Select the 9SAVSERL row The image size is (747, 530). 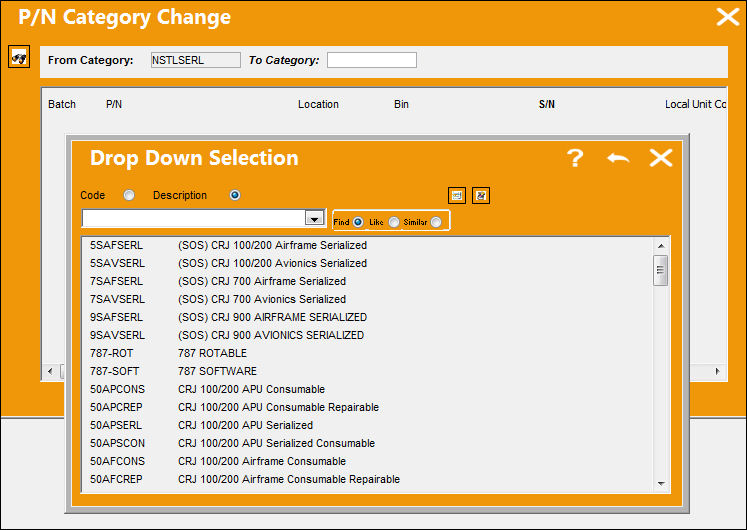click(x=368, y=335)
